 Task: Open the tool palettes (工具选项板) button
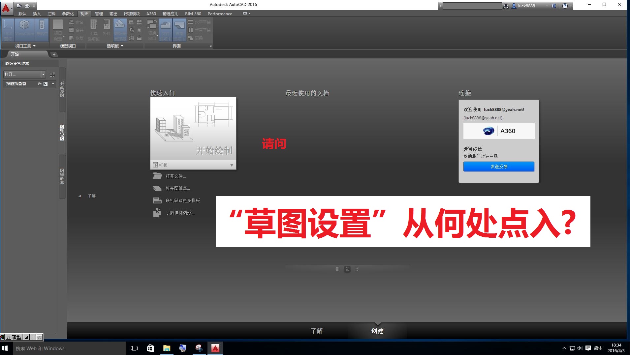point(94,30)
